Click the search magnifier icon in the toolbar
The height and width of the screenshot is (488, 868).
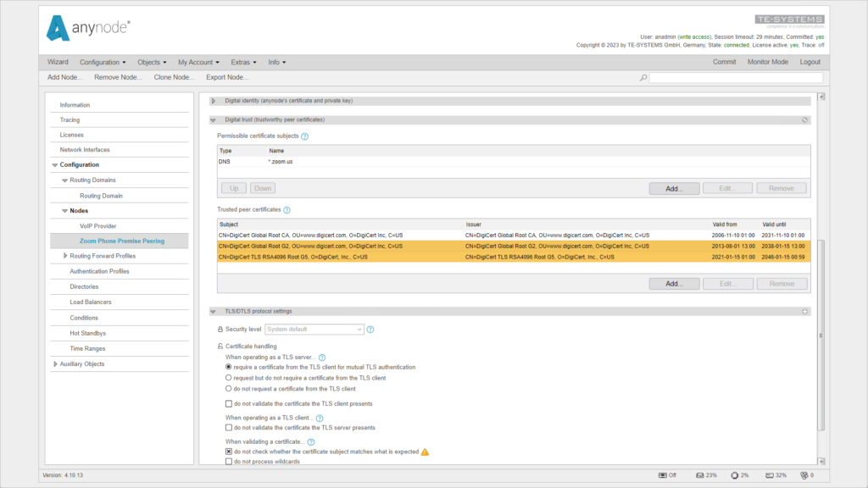click(x=640, y=76)
